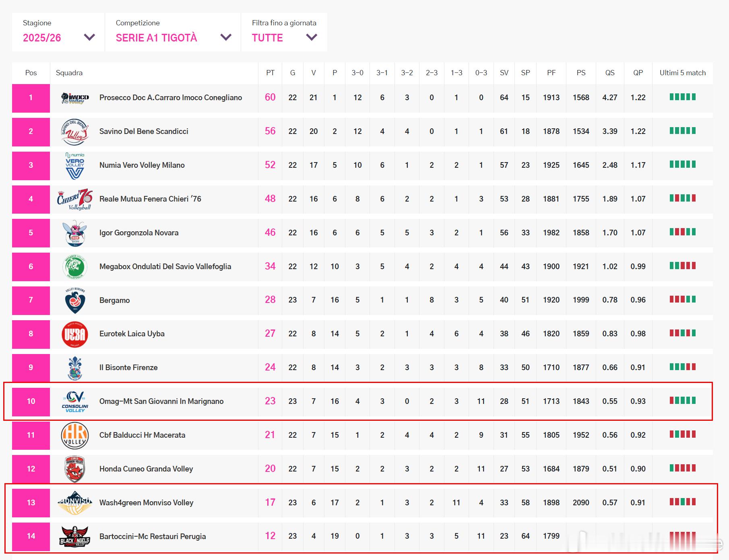Viewport: 729px width, 560px height.
Task: Click the UYBA Volley red logo
Action: (x=75, y=334)
